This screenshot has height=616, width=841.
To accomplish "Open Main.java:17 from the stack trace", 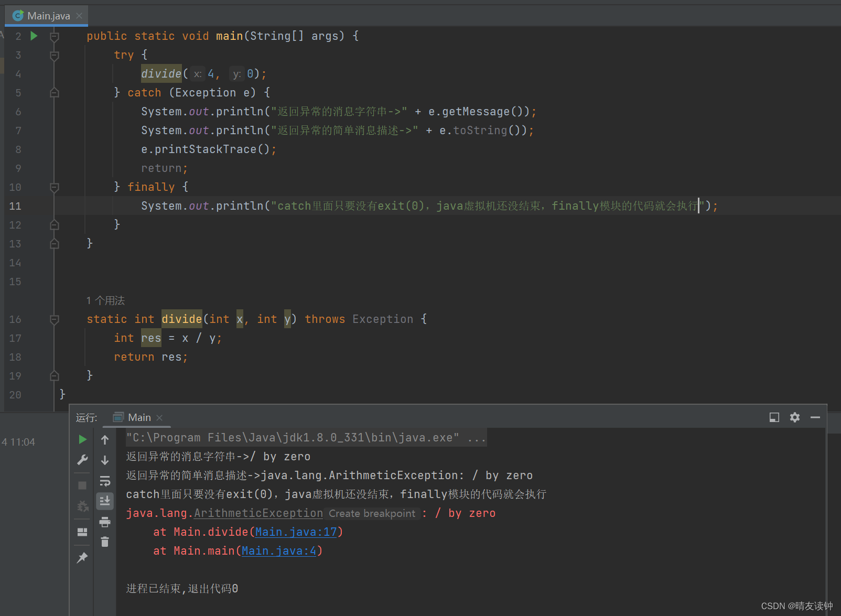I will click(296, 532).
